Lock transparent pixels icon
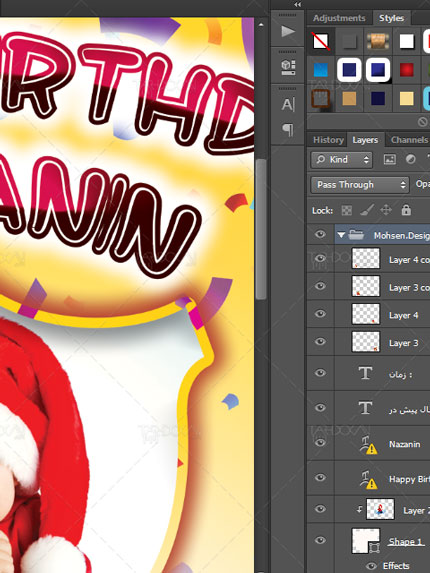This screenshot has height=573, width=430. click(347, 210)
